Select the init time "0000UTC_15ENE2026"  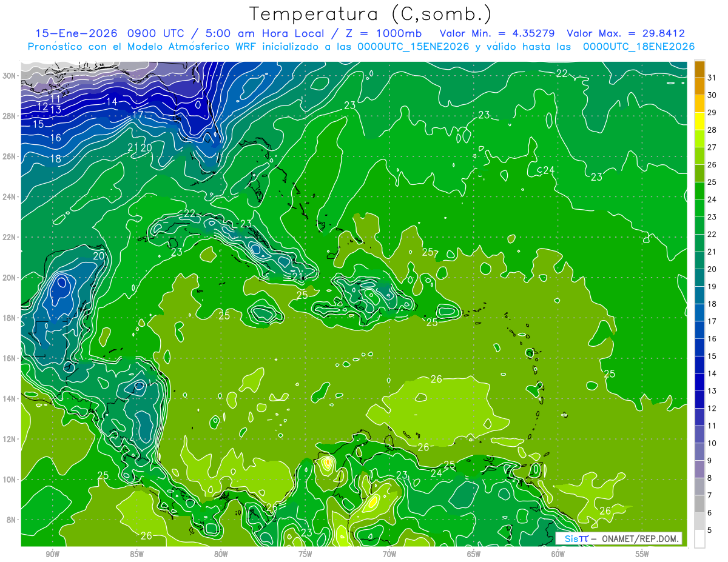pyautogui.click(x=414, y=47)
